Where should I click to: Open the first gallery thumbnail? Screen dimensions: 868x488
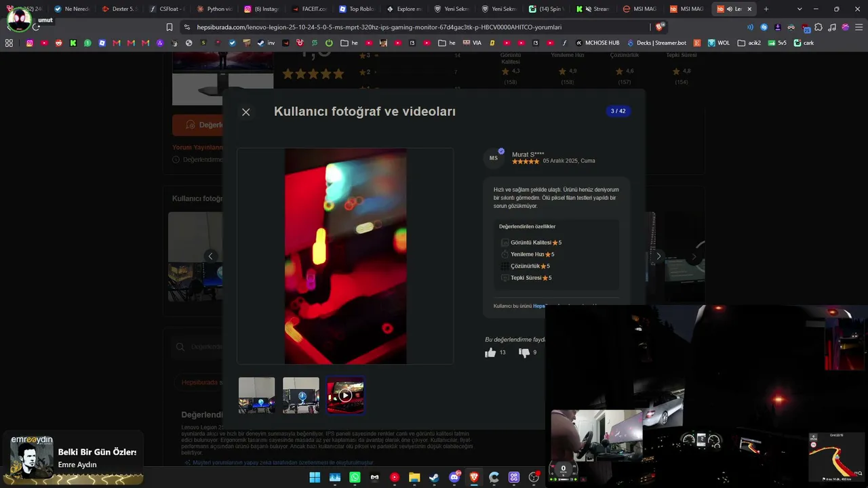[x=257, y=395]
